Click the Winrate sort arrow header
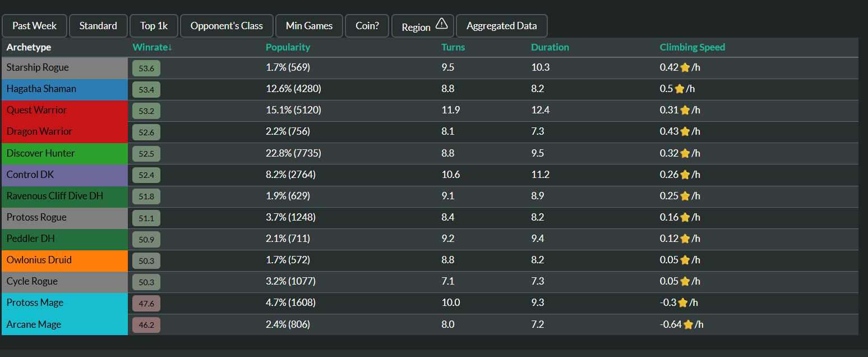 point(152,47)
